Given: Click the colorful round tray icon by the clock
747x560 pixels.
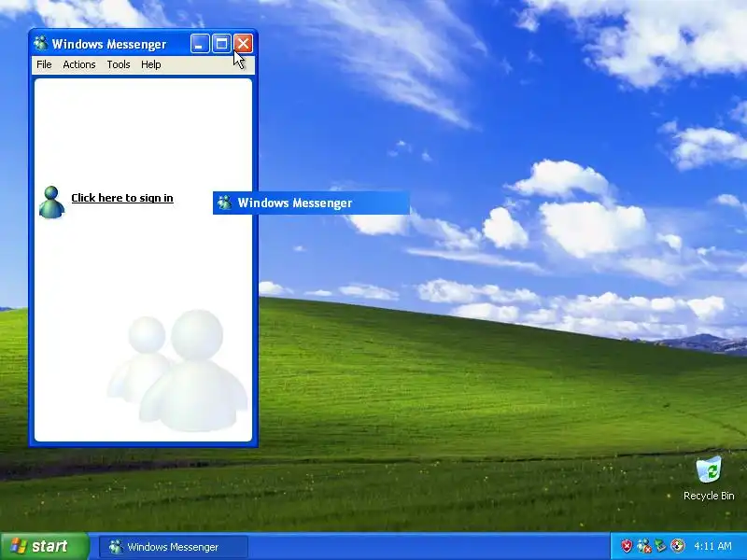Looking at the screenshot, I should point(678,546).
